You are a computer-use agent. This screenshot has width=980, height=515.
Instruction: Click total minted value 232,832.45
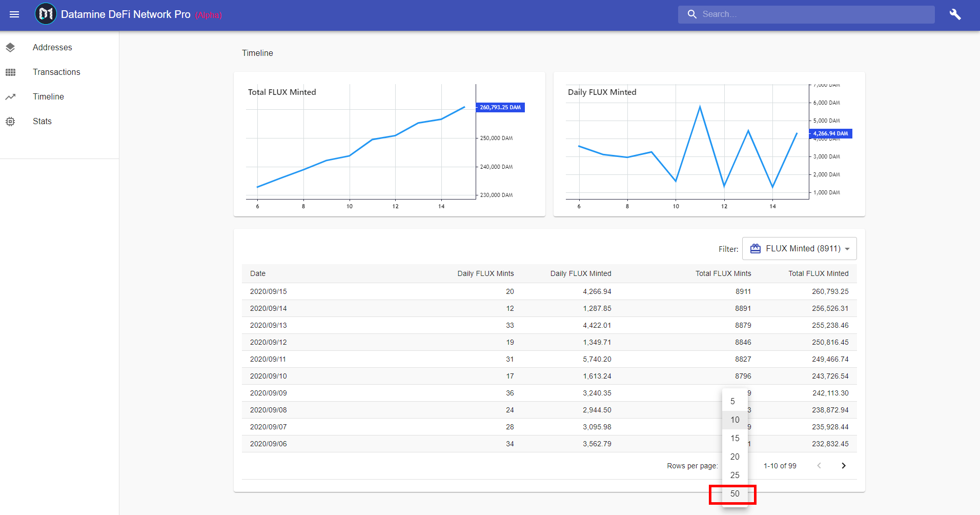(830, 444)
